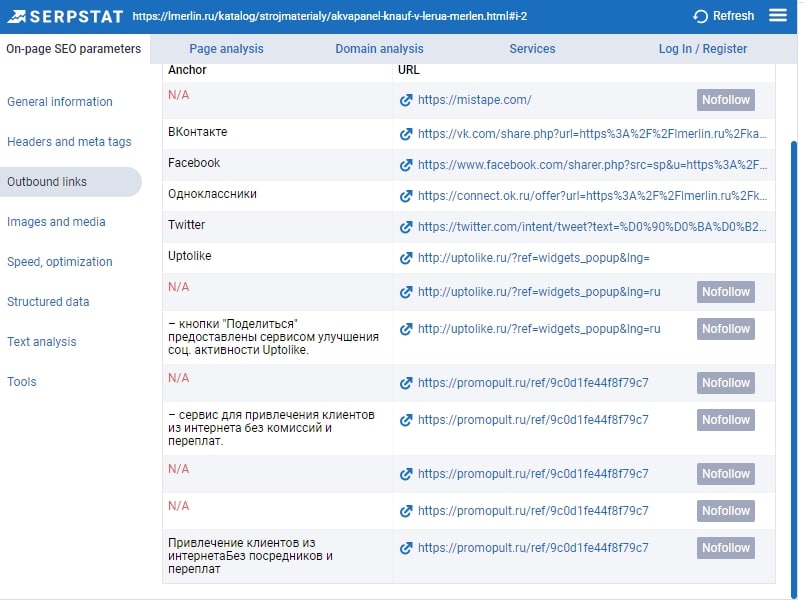Click the Привлечение клиентов из интернета anchor text
This screenshot has width=804, height=600.
(x=250, y=555)
